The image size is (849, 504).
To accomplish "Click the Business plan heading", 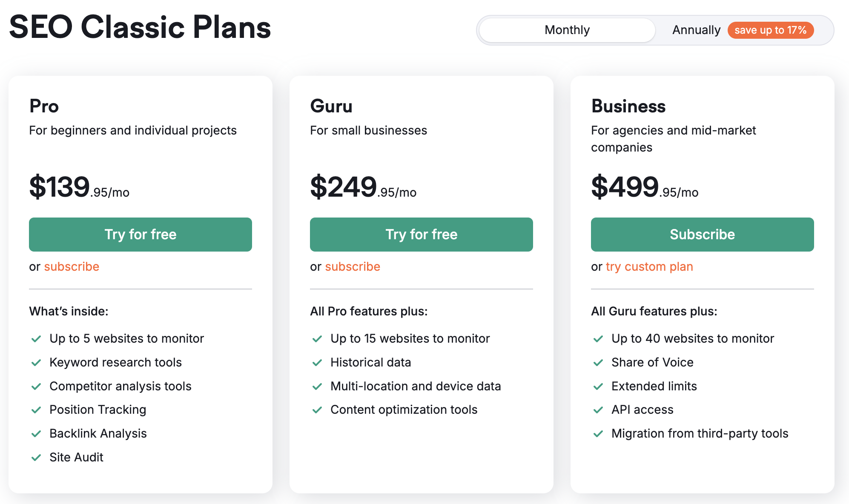I will [x=628, y=106].
